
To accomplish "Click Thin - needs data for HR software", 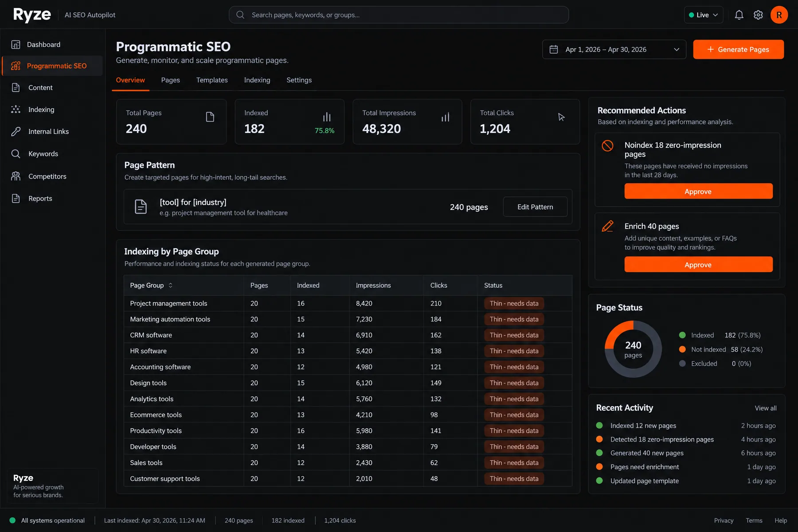I will [x=514, y=351].
